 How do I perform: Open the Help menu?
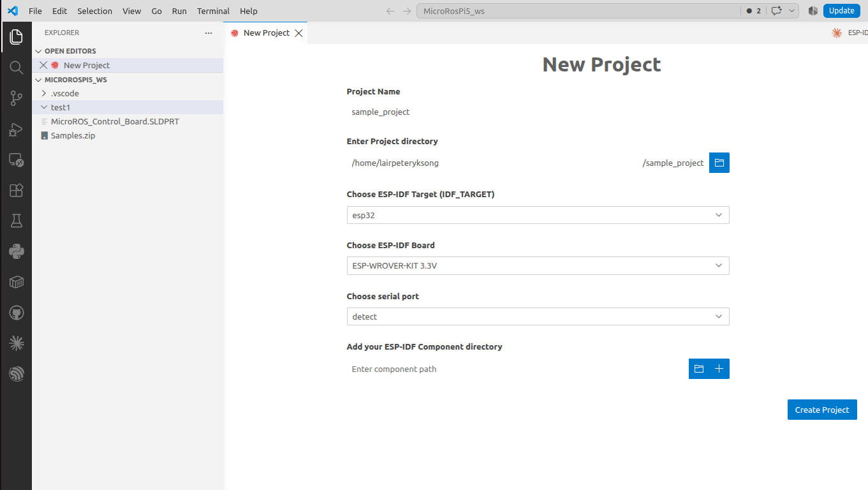pos(249,11)
